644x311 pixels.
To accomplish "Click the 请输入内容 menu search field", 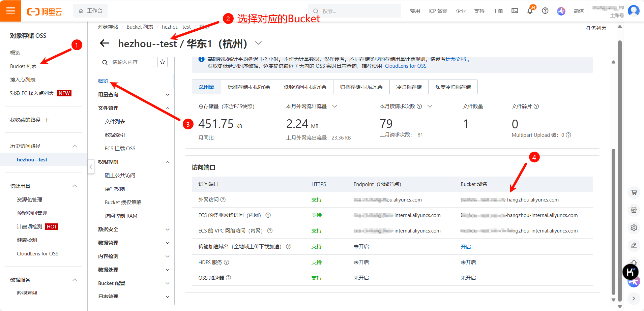I will [x=126, y=62].
